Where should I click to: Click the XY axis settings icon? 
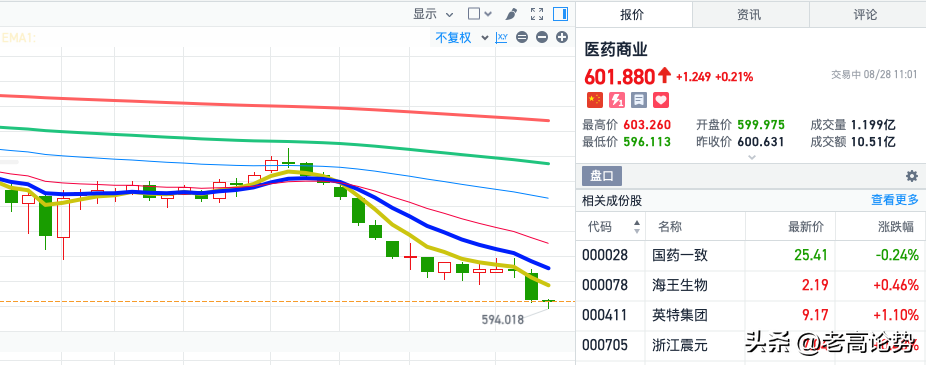pos(502,37)
